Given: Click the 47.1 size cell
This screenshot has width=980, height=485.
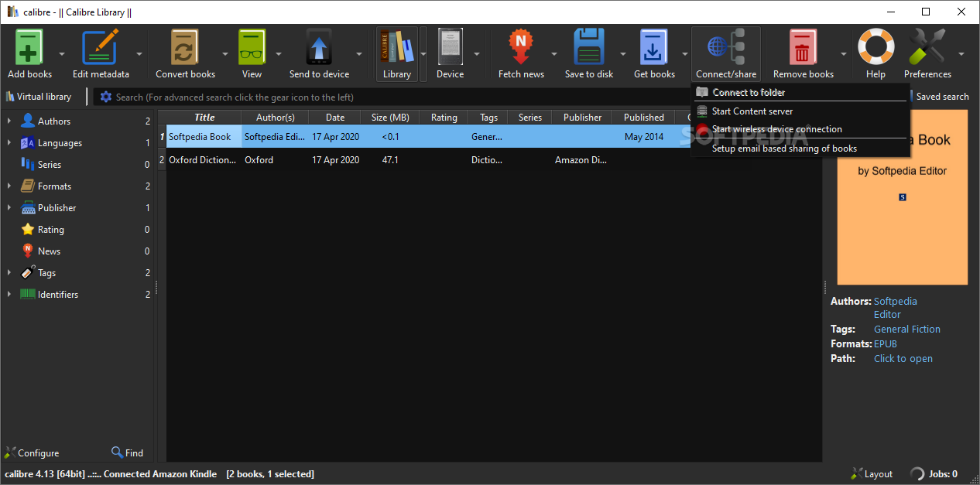Looking at the screenshot, I should (x=390, y=160).
